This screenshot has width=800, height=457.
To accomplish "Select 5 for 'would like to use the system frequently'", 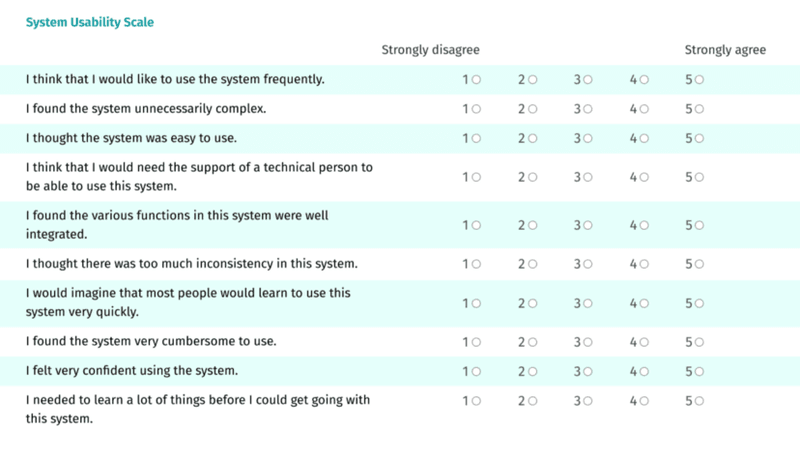I will click(699, 79).
